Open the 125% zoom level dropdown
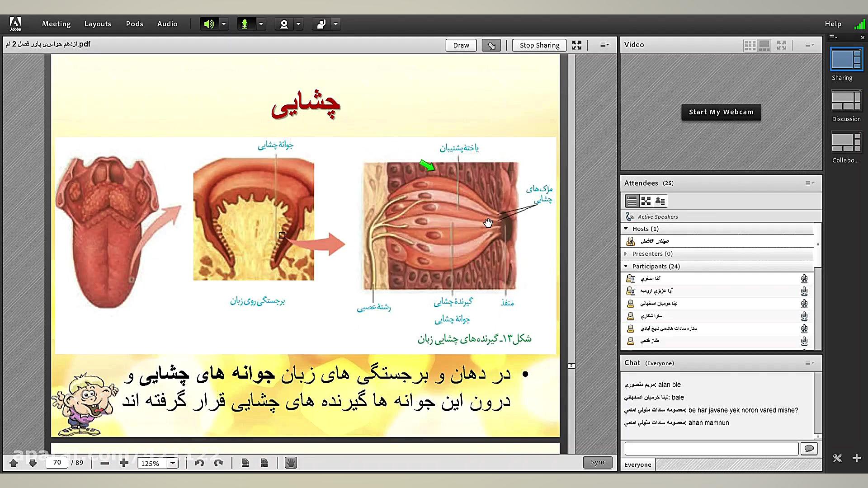Image resolution: width=868 pixels, height=488 pixels. click(172, 463)
